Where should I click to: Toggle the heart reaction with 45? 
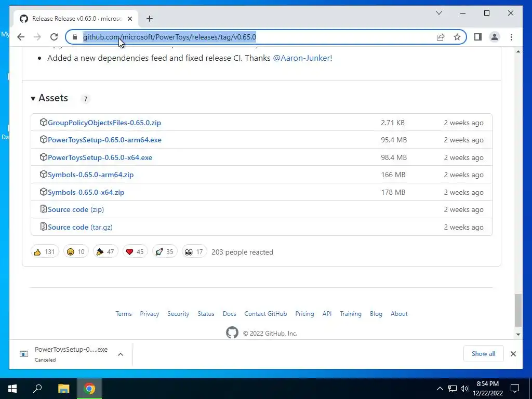point(135,252)
